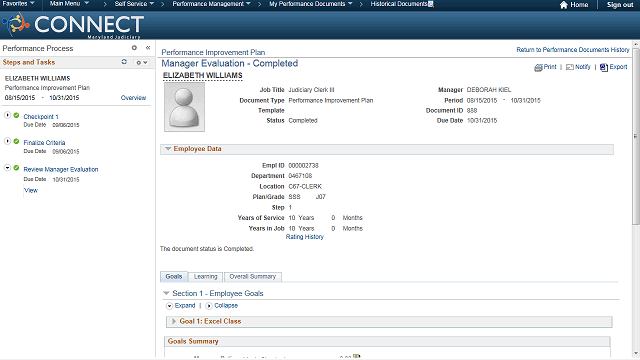Click the Notify link

pos(582,67)
